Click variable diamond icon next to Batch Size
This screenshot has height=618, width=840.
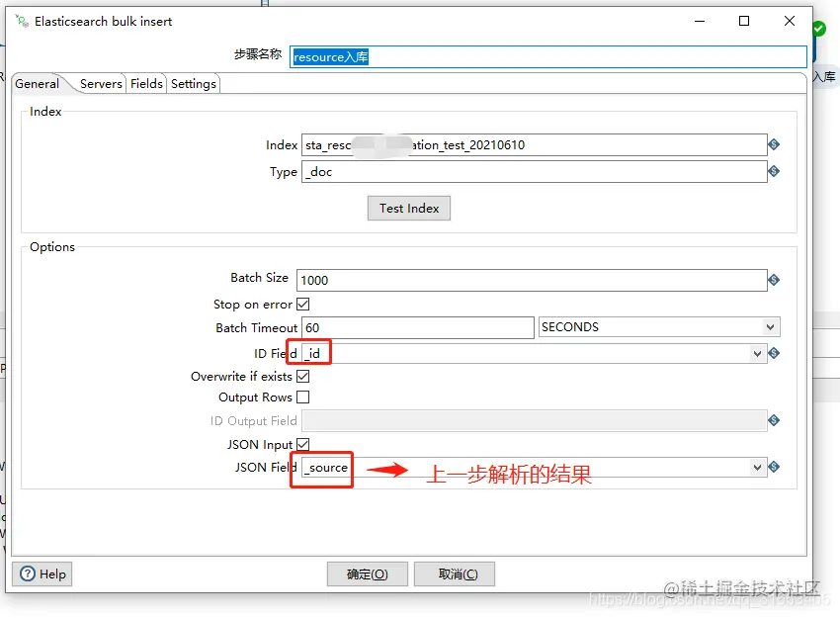[x=774, y=280]
